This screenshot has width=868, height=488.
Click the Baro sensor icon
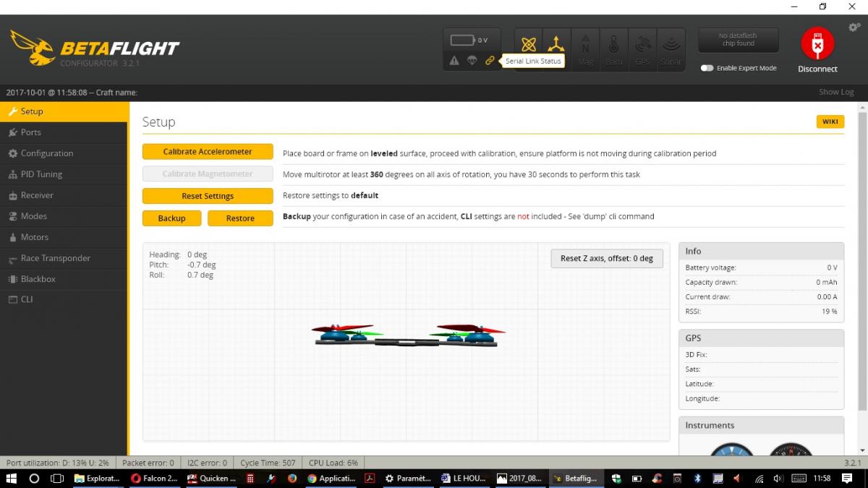coord(613,48)
